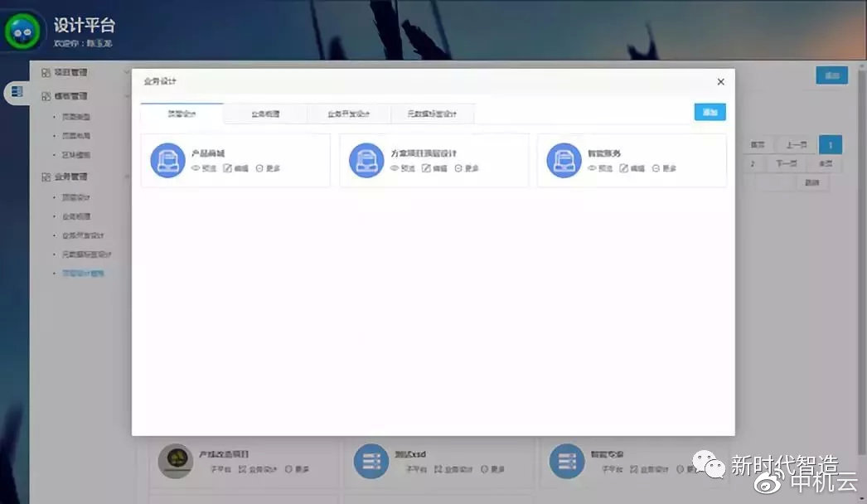Preview 产品商城 via its eye icon
This screenshot has width=867, height=504.
click(195, 168)
